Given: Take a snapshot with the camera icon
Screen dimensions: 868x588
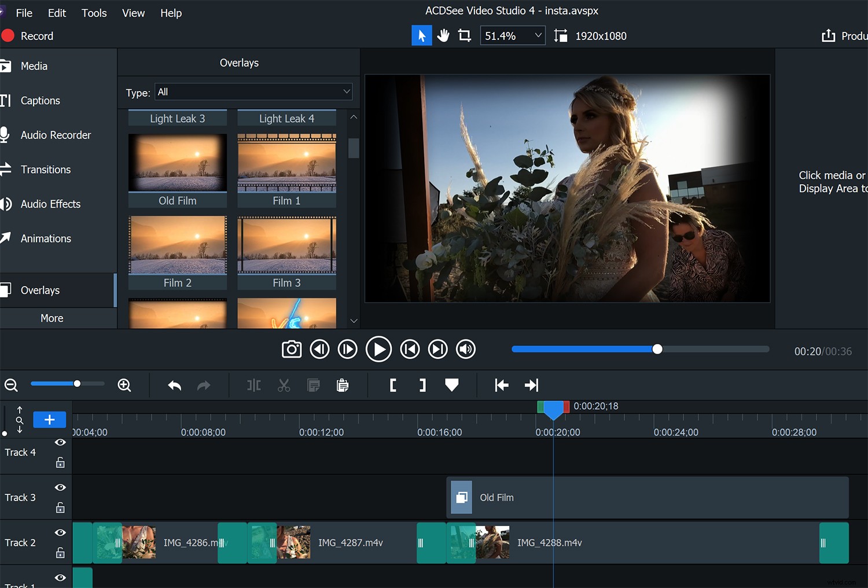Looking at the screenshot, I should [x=291, y=349].
